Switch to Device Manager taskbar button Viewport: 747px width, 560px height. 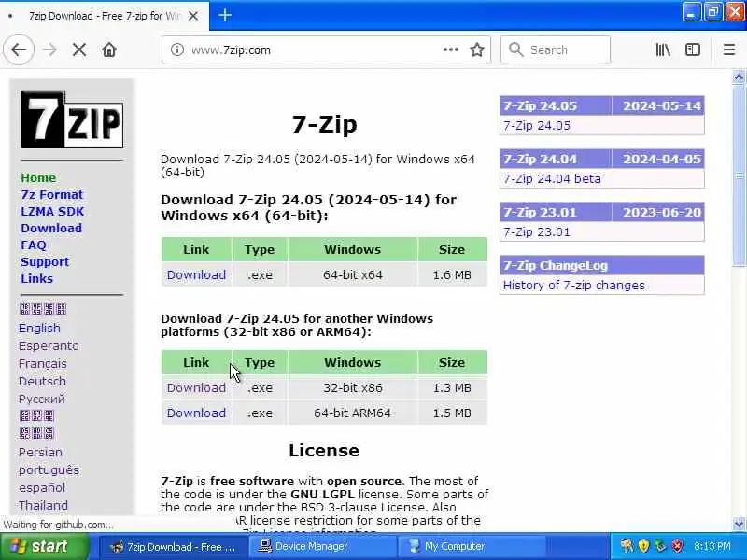click(x=322, y=546)
